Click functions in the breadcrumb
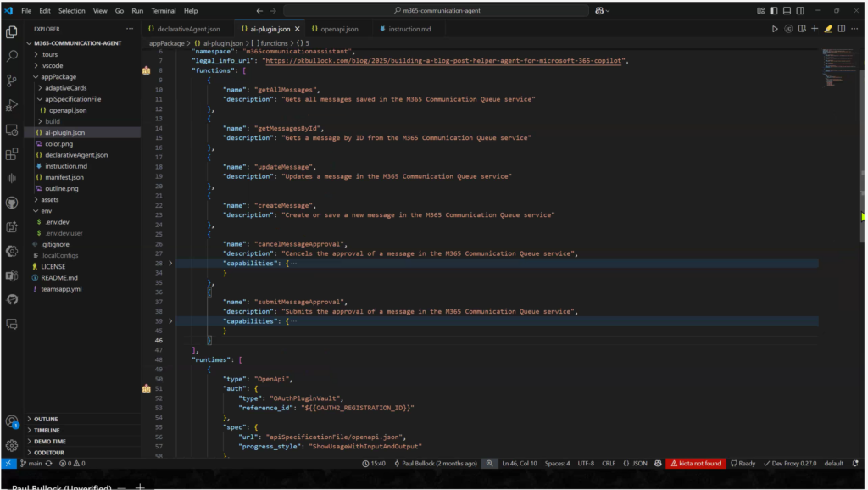This screenshot has height=490, width=868. 274,43
